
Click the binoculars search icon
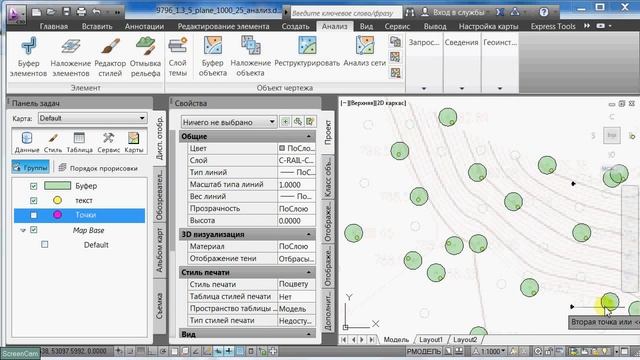click(410, 13)
